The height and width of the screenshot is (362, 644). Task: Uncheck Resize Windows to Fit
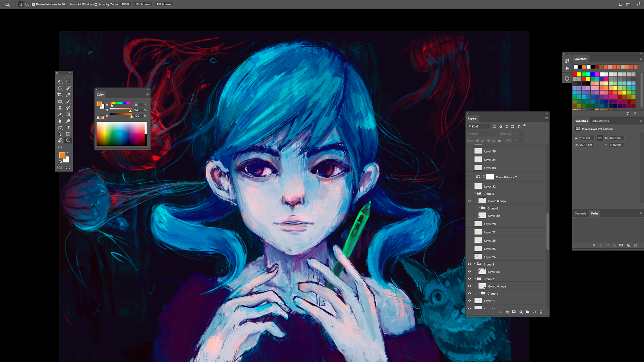click(34, 4)
